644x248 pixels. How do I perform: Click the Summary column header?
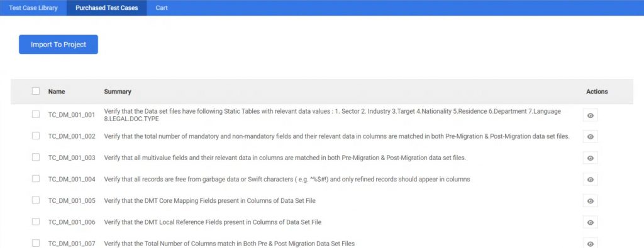click(x=118, y=92)
